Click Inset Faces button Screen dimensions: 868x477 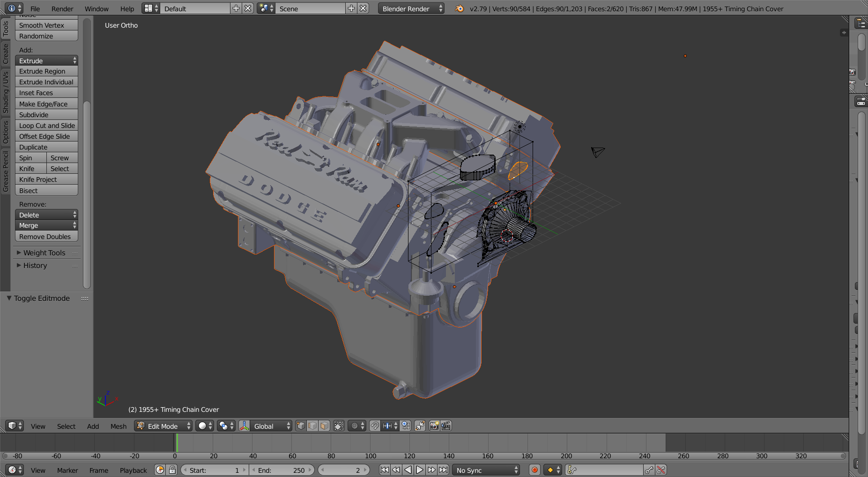(46, 93)
